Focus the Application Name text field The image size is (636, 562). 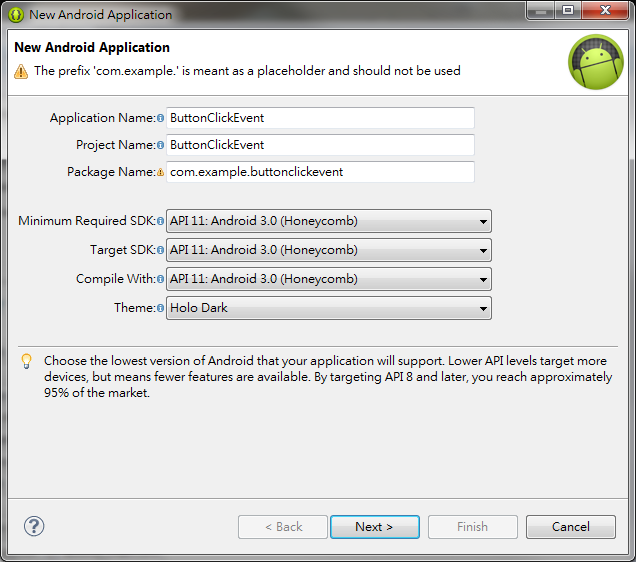click(320, 118)
